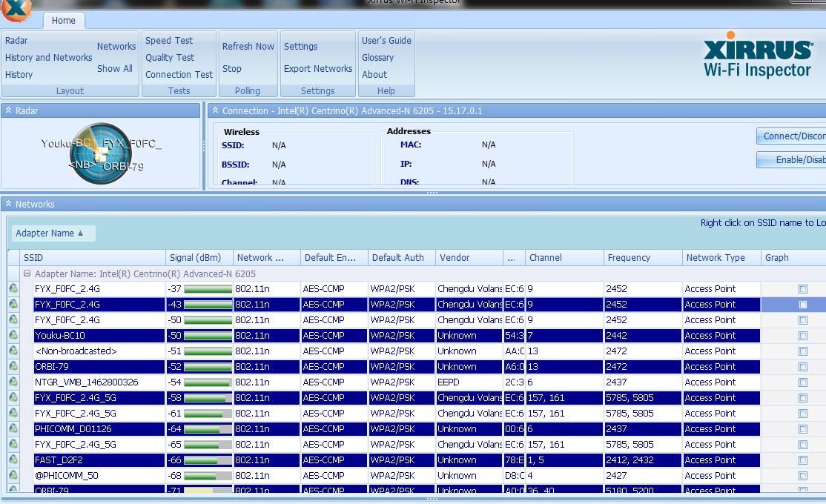Click the radar display graphic

tap(101, 153)
